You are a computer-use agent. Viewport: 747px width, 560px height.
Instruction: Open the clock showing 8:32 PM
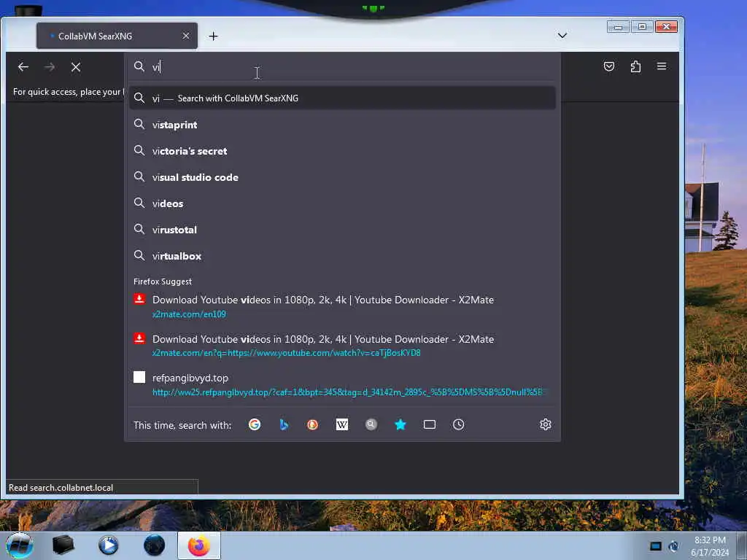click(x=710, y=546)
